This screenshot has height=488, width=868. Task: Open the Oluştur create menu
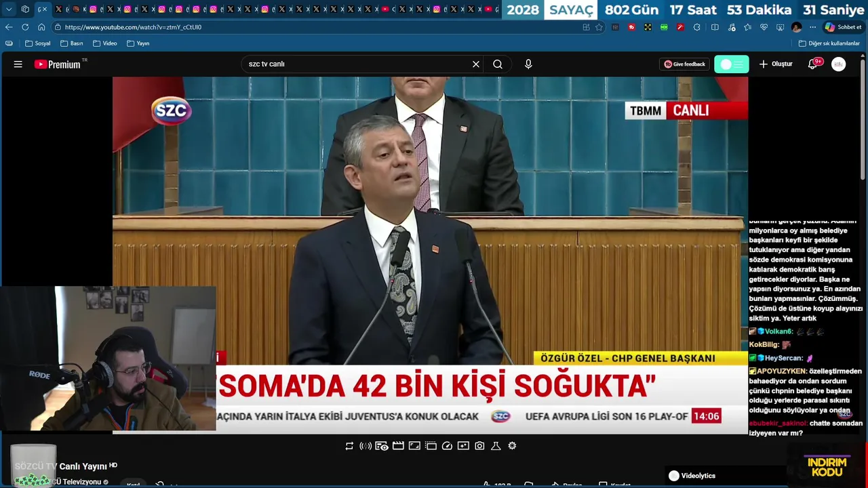[x=776, y=64]
